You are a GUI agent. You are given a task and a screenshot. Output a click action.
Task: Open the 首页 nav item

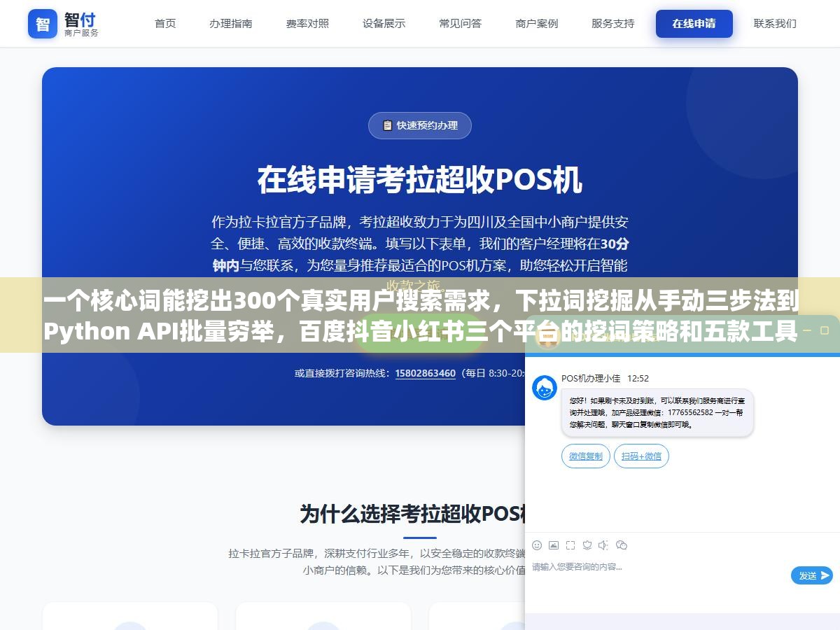[x=165, y=23]
